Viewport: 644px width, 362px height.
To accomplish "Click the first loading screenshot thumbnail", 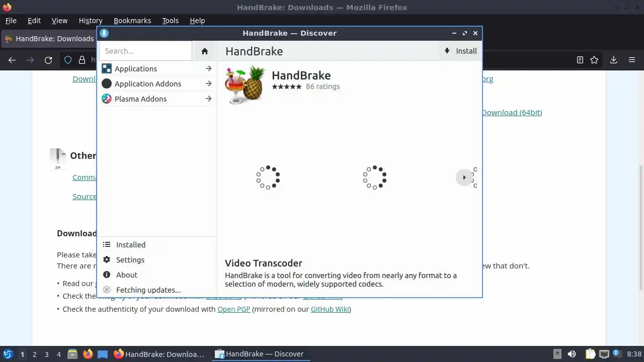I will [268, 177].
